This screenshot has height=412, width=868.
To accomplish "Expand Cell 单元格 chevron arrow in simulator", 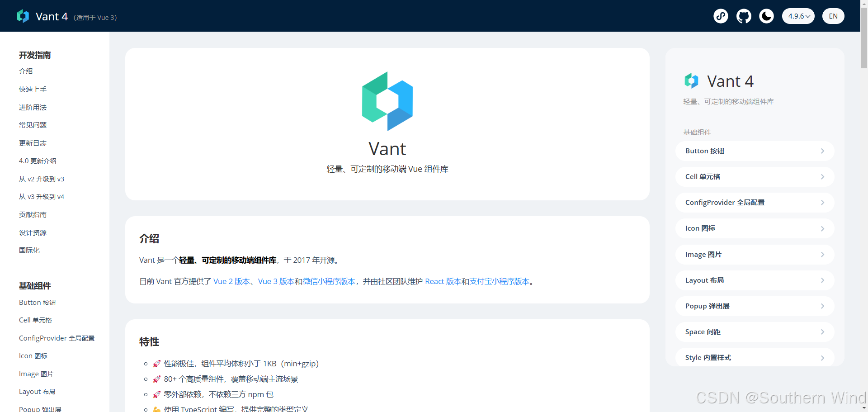I will (x=822, y=177).
